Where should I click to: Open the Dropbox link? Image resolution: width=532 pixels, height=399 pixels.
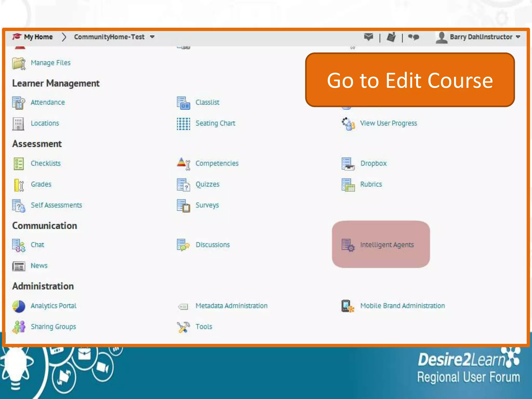373,163
